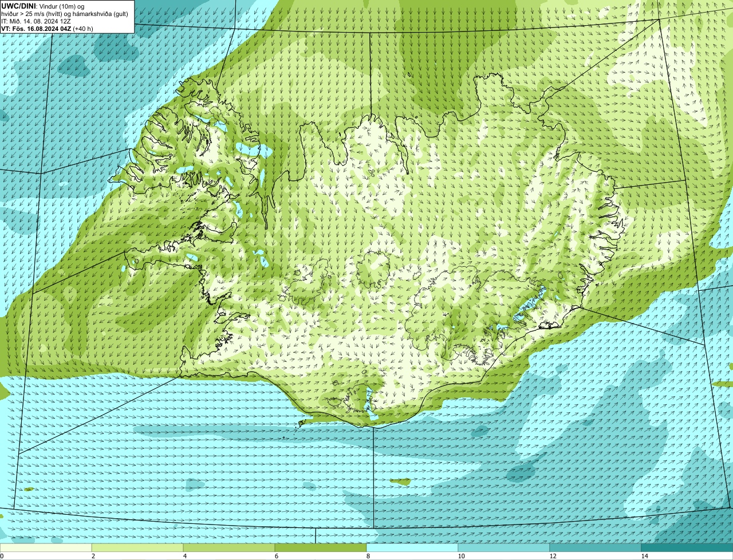Click the "IT: Mið. 14. 08. 2024 12Z" line
The image size is (733, 560).
[36, 21]
